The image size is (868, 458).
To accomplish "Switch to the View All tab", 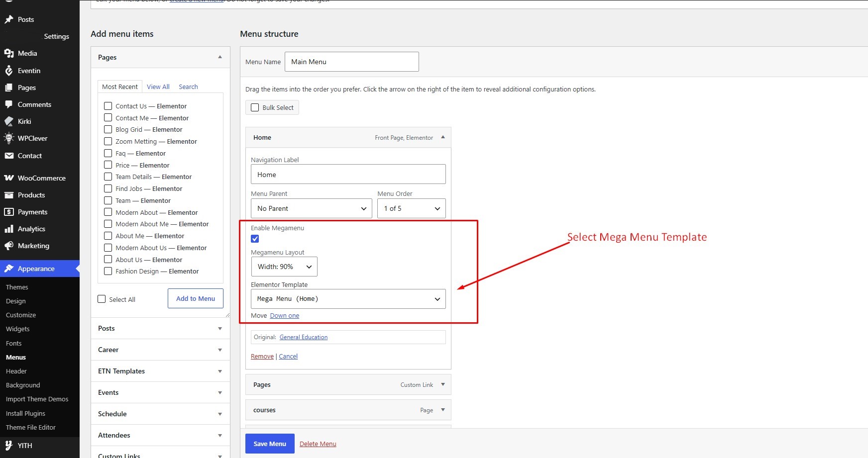I will coord(158,87).
